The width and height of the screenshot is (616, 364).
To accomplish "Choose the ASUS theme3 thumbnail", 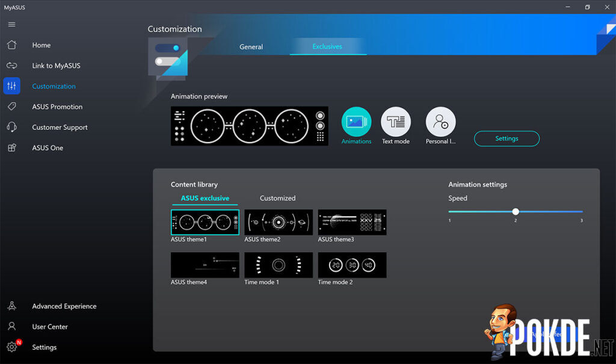I will [x=352, y=222].
